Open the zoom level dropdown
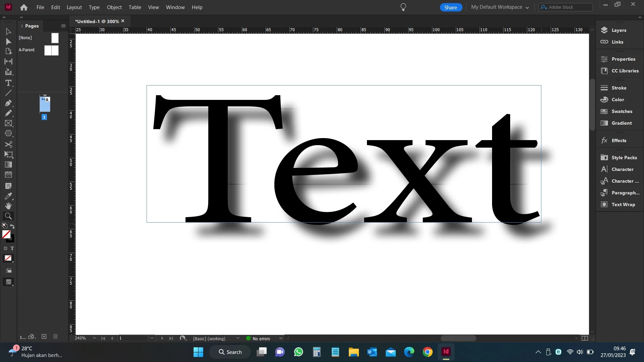 click(x=94, y=338)
